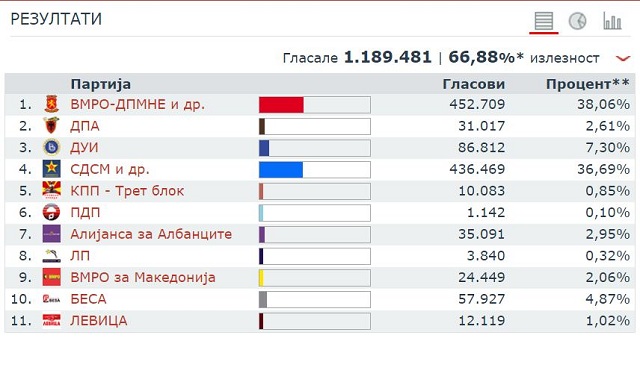Click the БЕСА party logo
The width and height of the screenshot is (640, 388).
click(x=51, y=299)
